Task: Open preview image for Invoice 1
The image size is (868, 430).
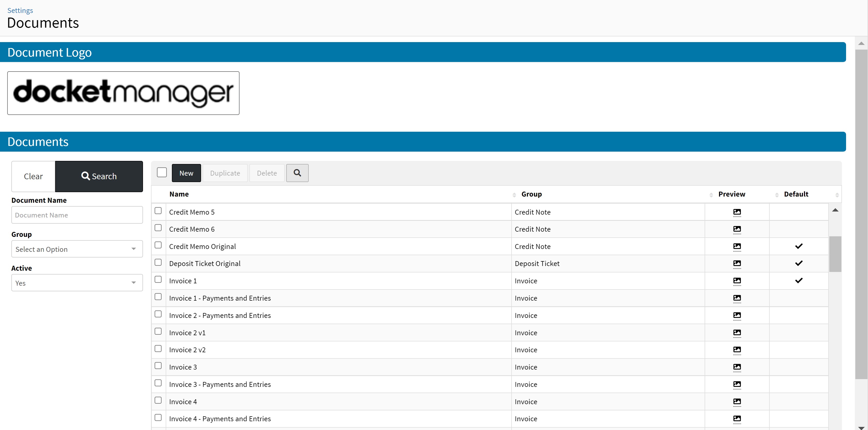Action: [x=737, y=280]
